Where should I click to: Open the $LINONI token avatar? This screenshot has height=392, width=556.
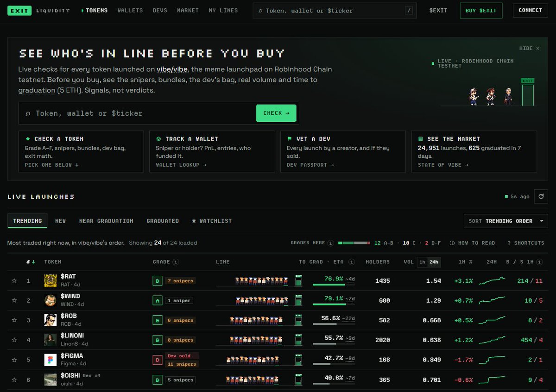point(51,340)
